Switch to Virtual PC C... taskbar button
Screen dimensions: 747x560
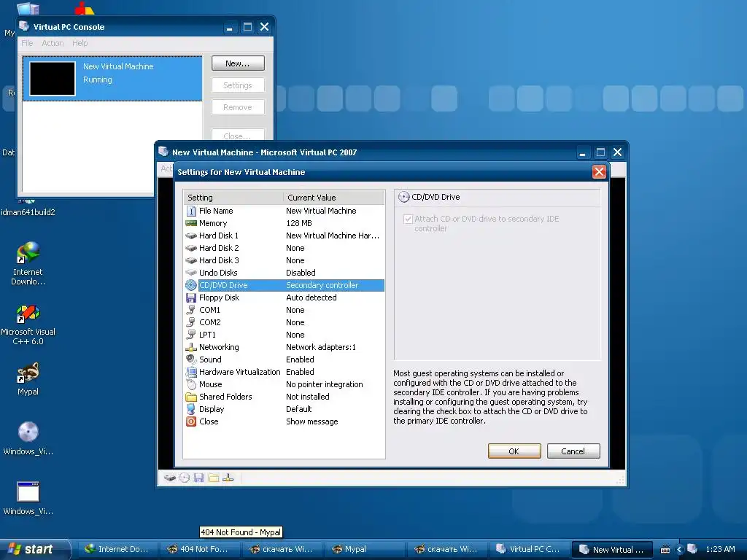click(529, 549)
